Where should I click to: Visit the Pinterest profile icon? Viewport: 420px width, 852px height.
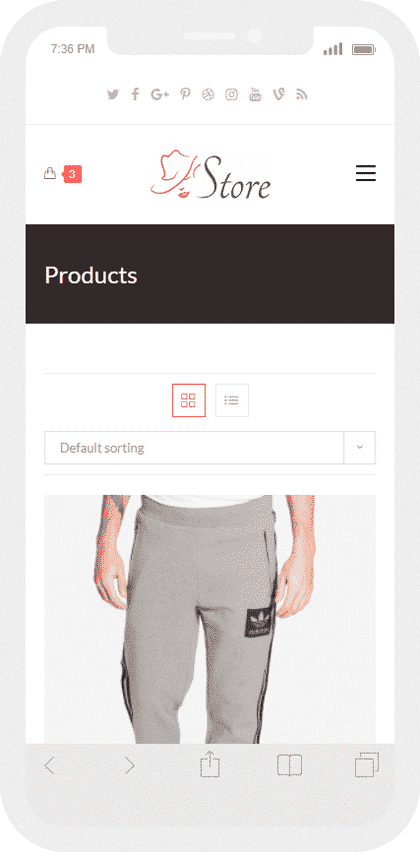pyautogui.click(x=185, y=95)
